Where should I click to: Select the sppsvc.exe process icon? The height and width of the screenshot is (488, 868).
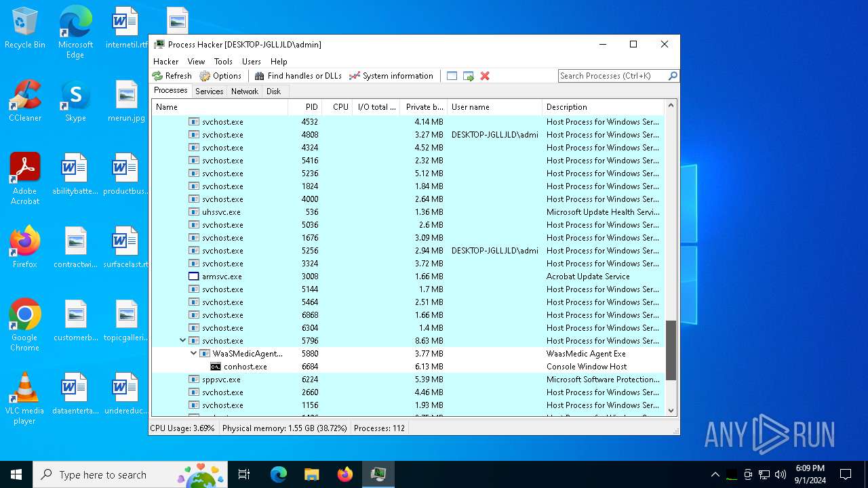click(x=194, y=380)
